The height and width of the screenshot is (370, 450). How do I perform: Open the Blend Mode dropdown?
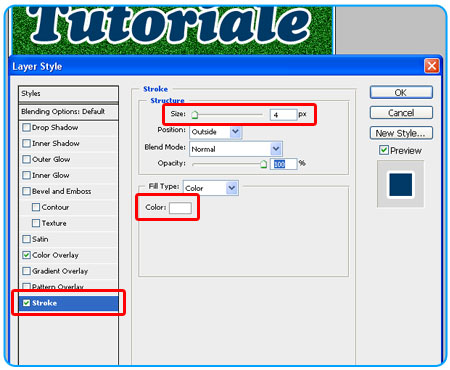point(236,149)
